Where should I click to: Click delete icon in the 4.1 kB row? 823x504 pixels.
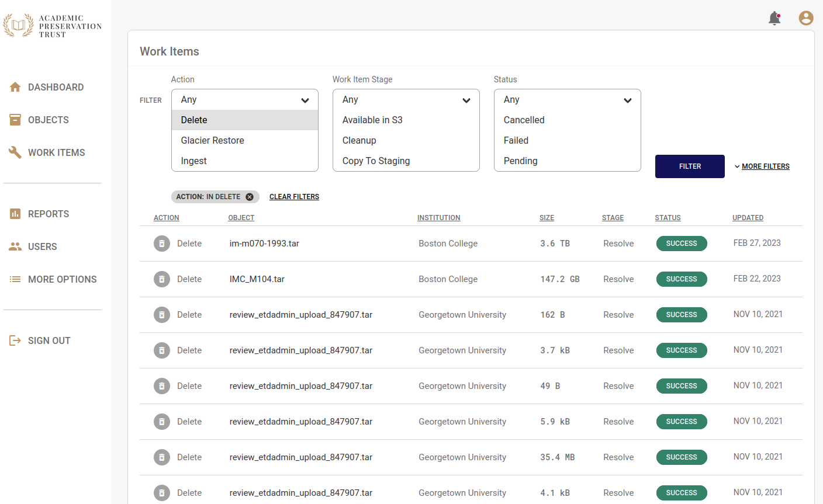point(162,493)
